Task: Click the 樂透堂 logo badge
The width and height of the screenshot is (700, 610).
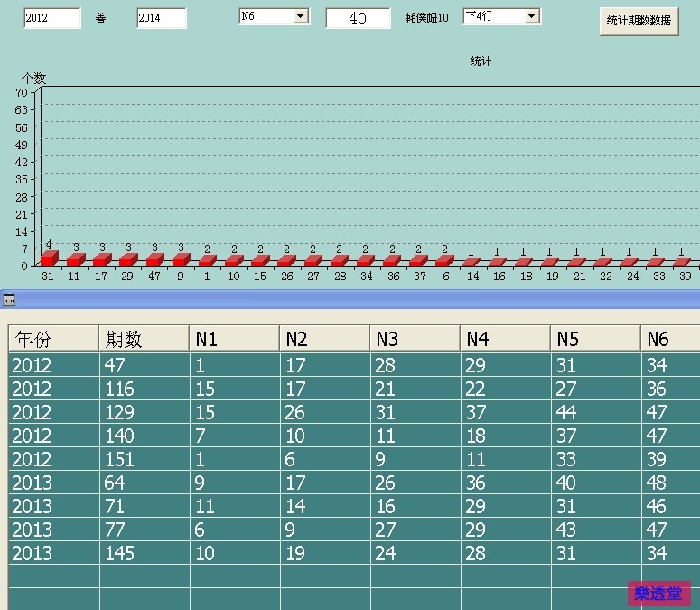Action: point(658,594)
